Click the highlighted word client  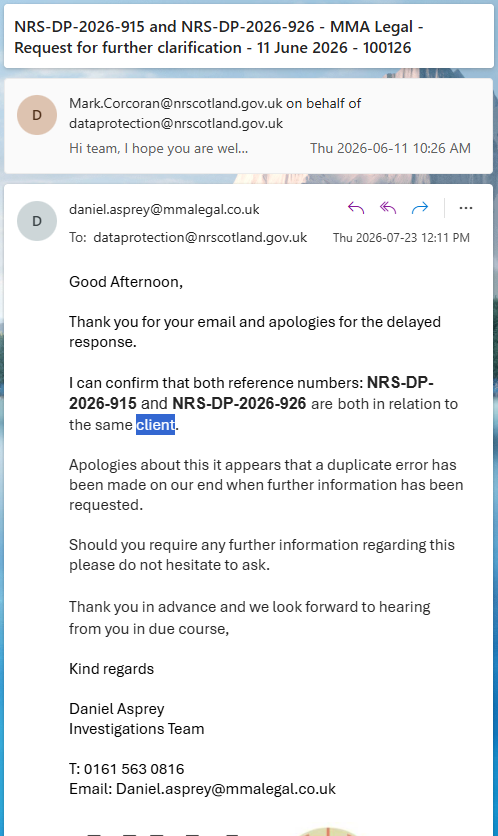pos(155,425)
